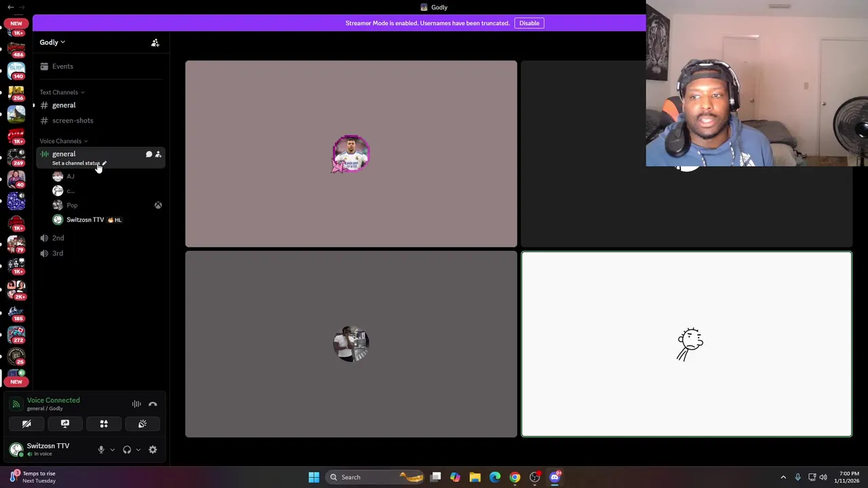Open the soundboard icon in voice panel

click(142, 424)
